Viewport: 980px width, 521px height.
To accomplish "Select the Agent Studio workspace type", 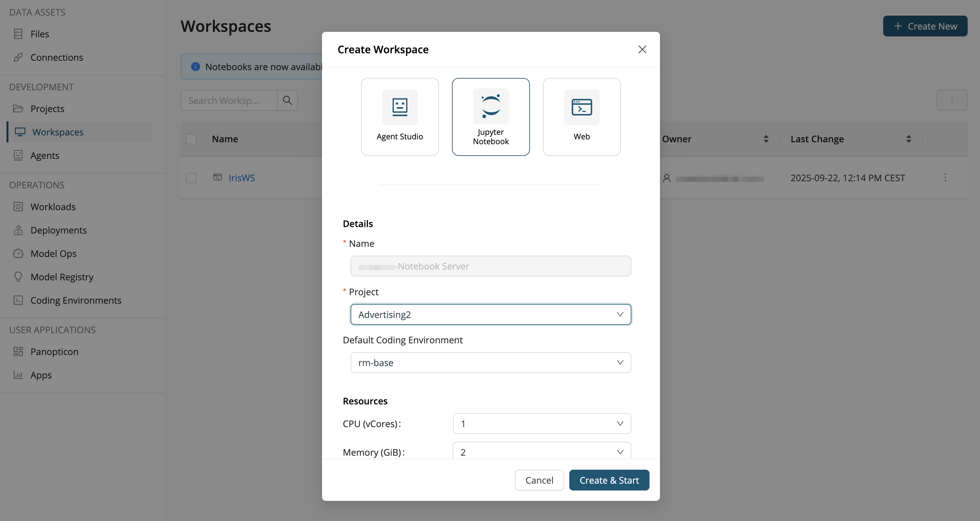I will (399, 116).
